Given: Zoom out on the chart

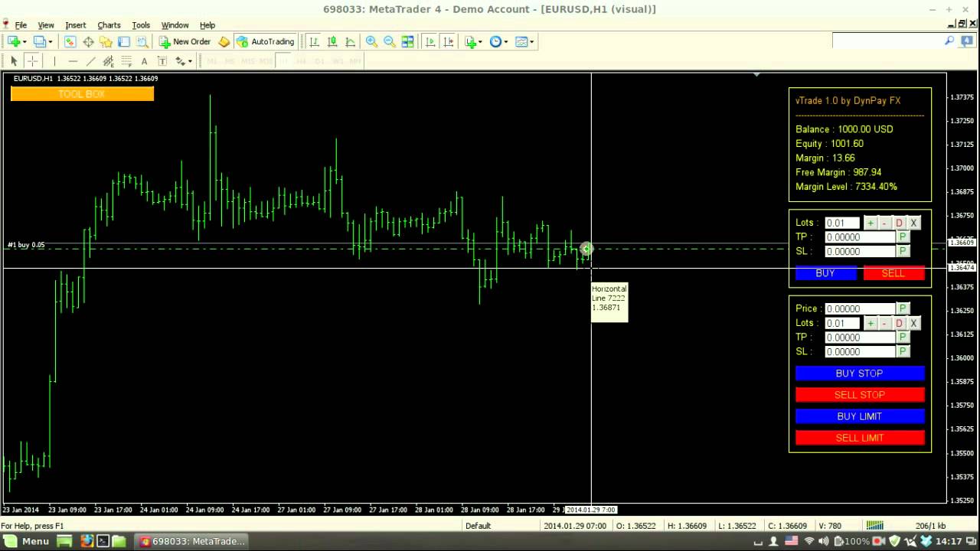Looking at the screenshot, I should pyautogui.click(x=390, y=41).
